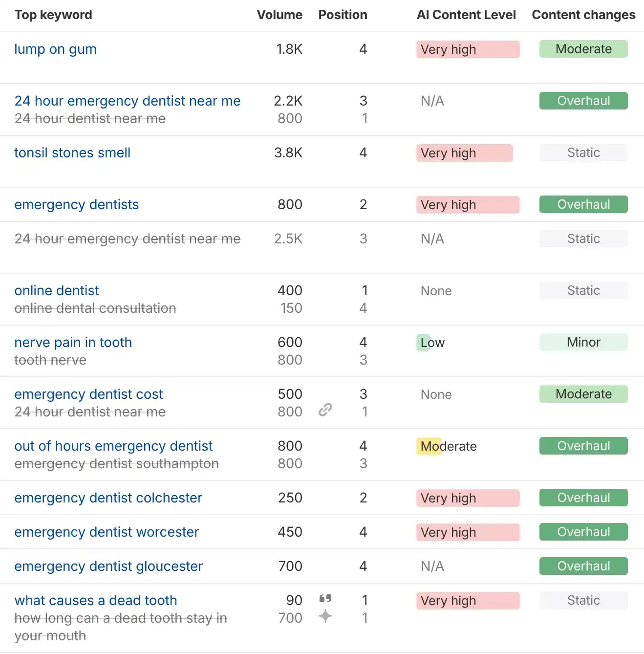Screen dimensions: 644x654
Task: Click the Minor content changes badge
Action: pyautogui.click(x=583, y=343)
